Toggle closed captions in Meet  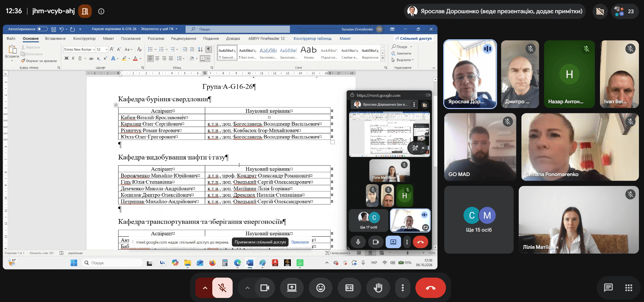click(349, 288)
